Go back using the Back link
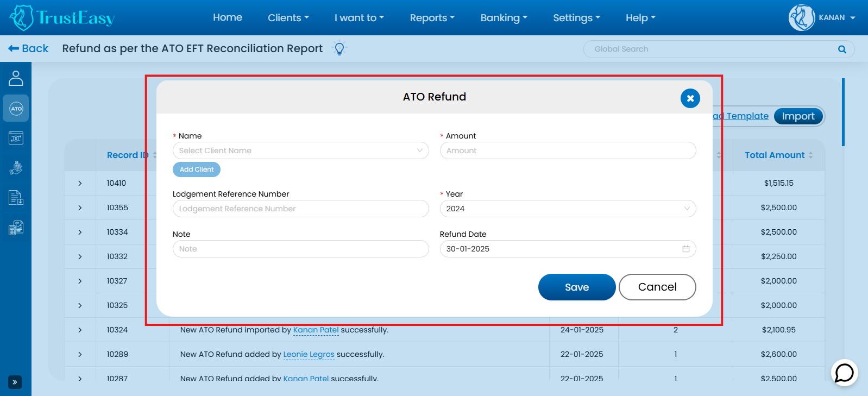Image resolution: width=868 pixels, height=396 pixels. tap(29, 48)
